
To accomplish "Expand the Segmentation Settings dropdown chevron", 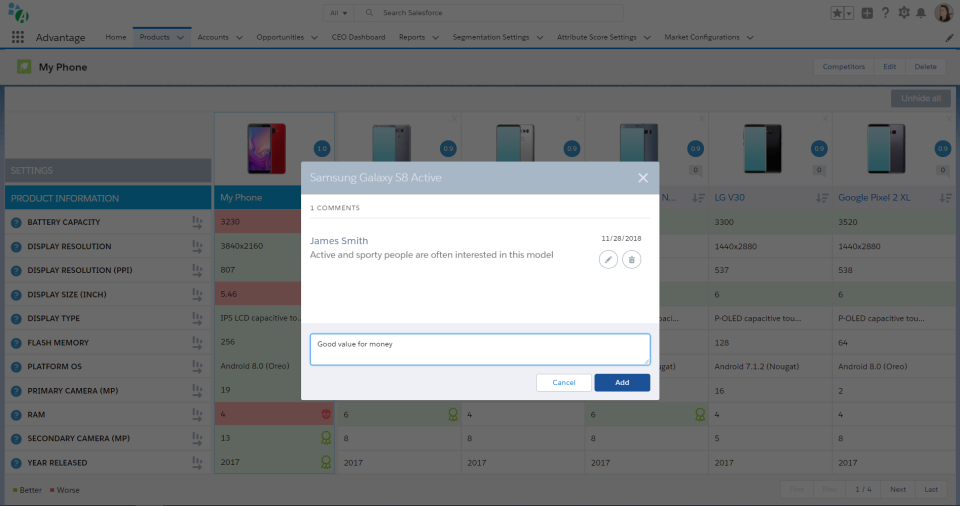I will click(540, 38).
